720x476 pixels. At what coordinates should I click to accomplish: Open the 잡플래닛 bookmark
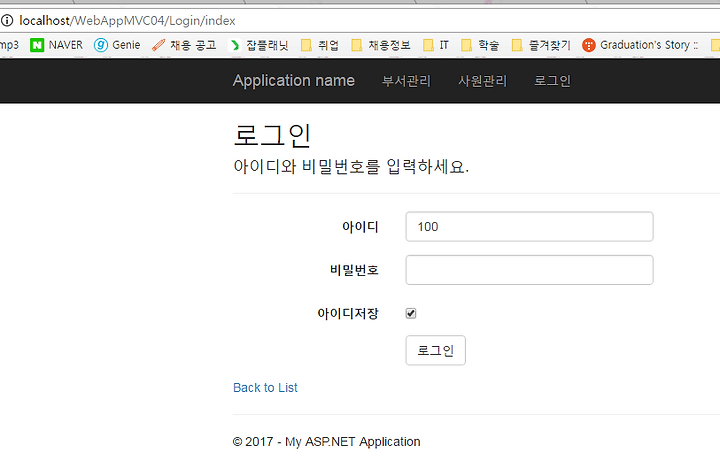pos(259,45)
